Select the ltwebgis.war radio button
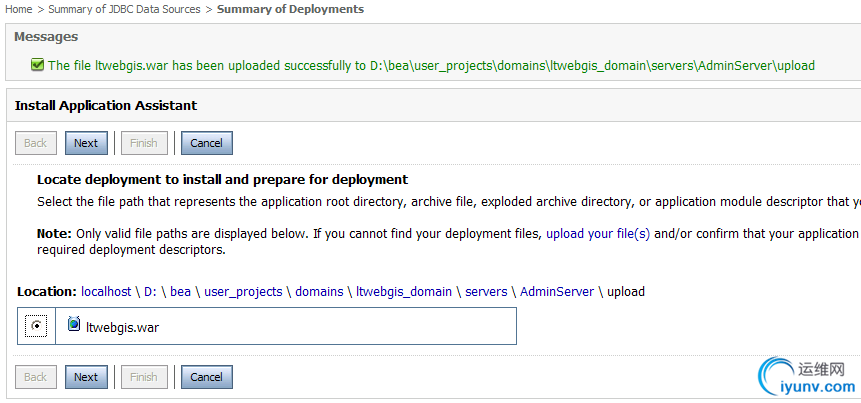861x403 pixels. pos(37,326)
